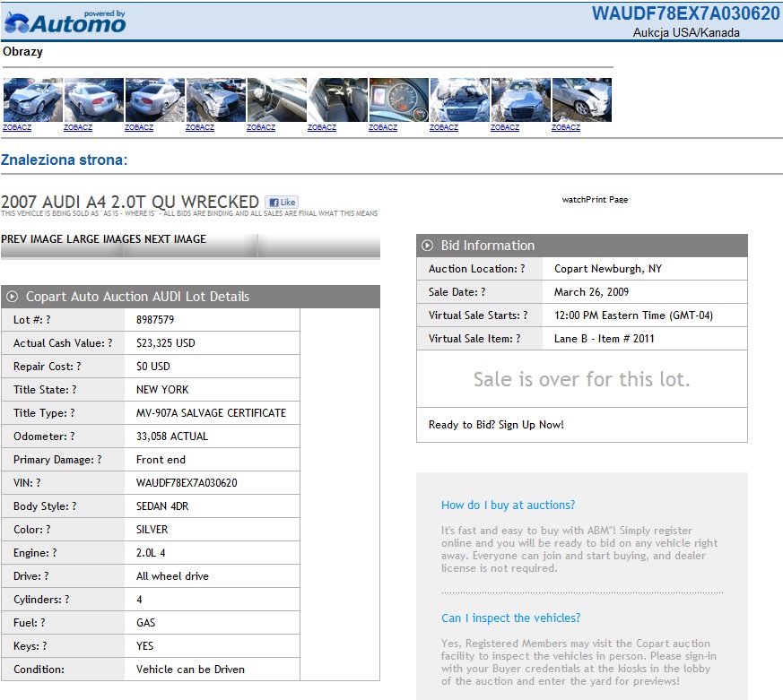Click the 2007 AUDI A4 2.0T QU WRECKED title

(x=130, y=202)
